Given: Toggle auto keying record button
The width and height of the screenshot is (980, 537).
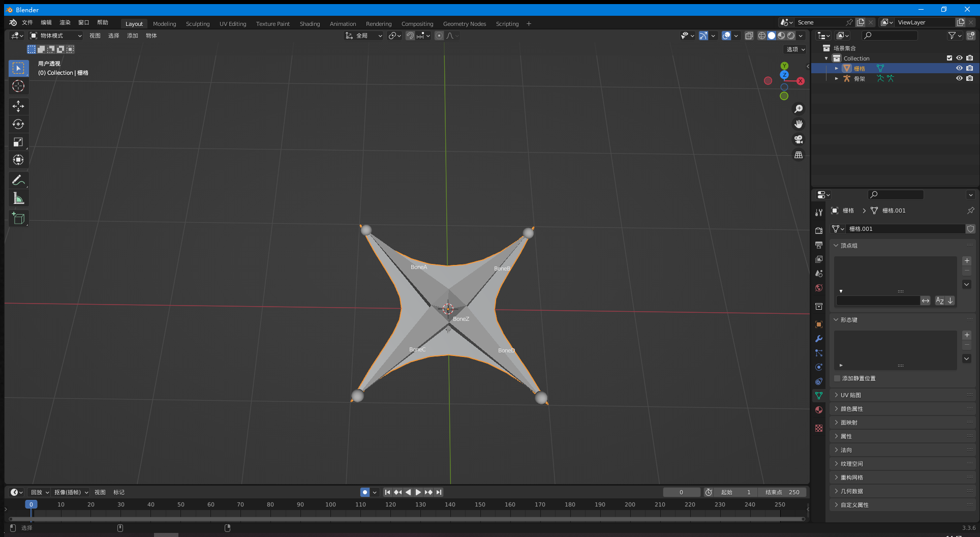Looking at the screenshot, I should [x=364, y=492].
